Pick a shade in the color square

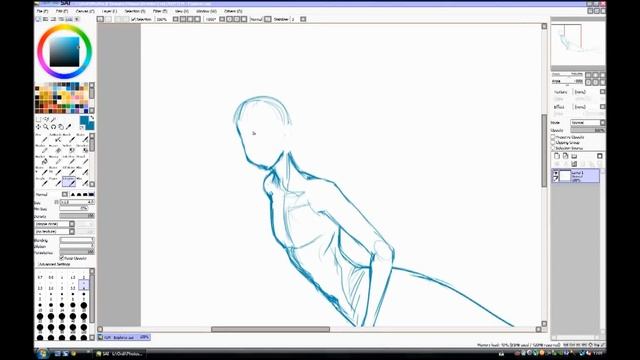point(64,52)
